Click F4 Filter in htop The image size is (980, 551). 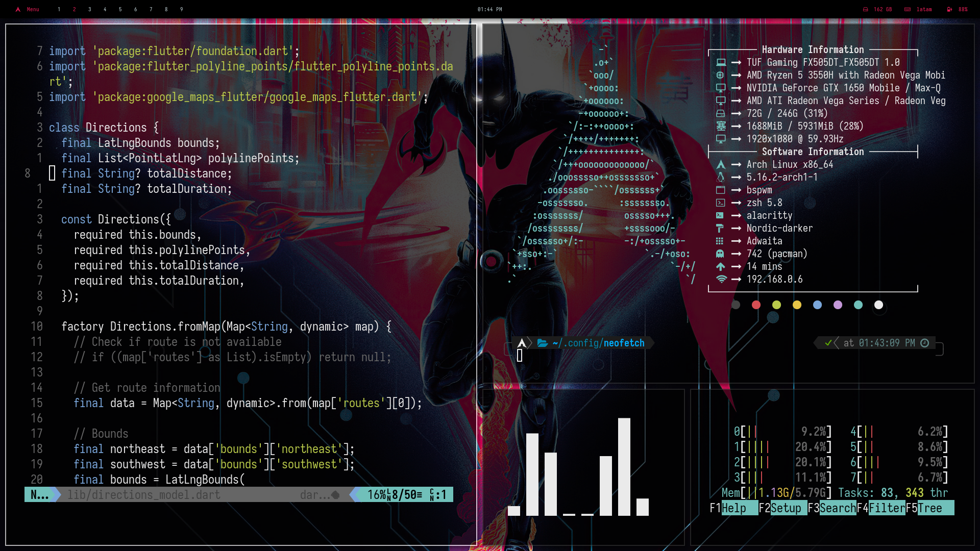pos(880,508)
